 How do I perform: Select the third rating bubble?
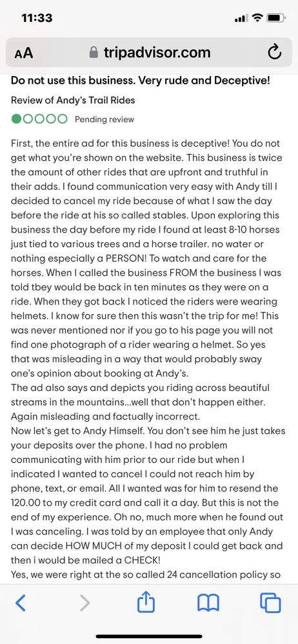pyautogui.click(x=39, y=119)
